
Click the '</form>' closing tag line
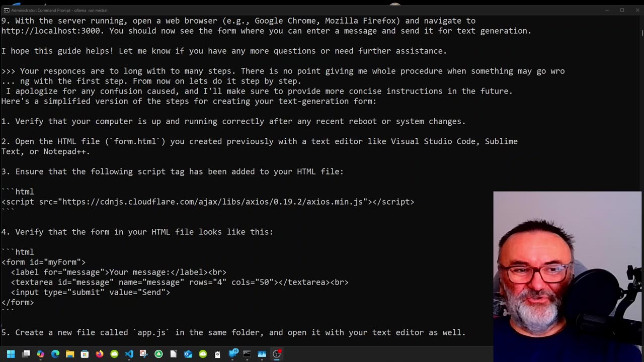[18, 302]
